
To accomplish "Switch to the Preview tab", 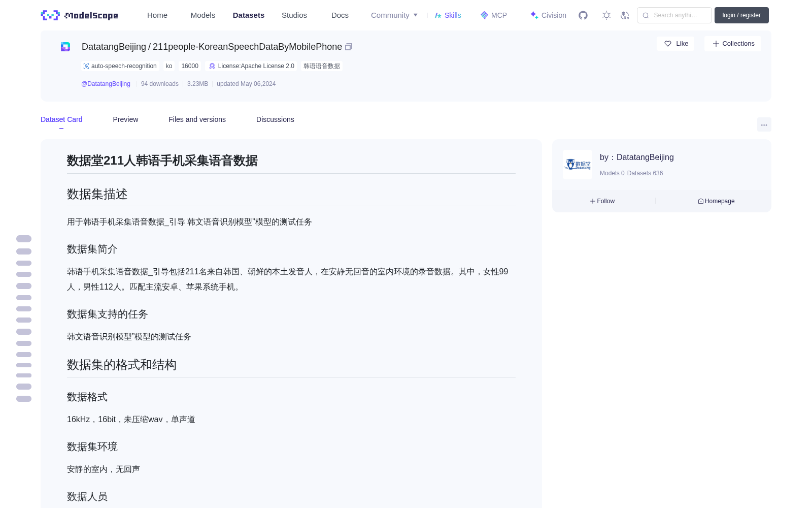I will click(125, 119).
